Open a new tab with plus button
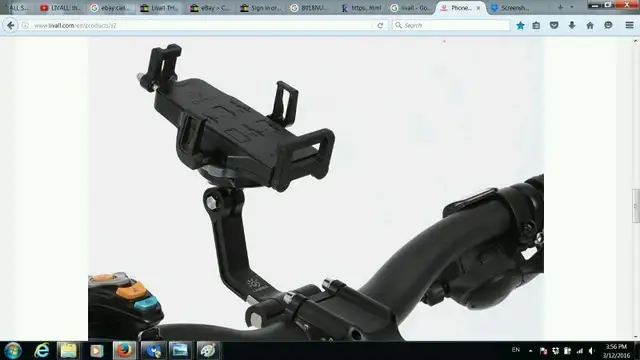The width and height of the screenshot is (640, 360). pos(560,7)
